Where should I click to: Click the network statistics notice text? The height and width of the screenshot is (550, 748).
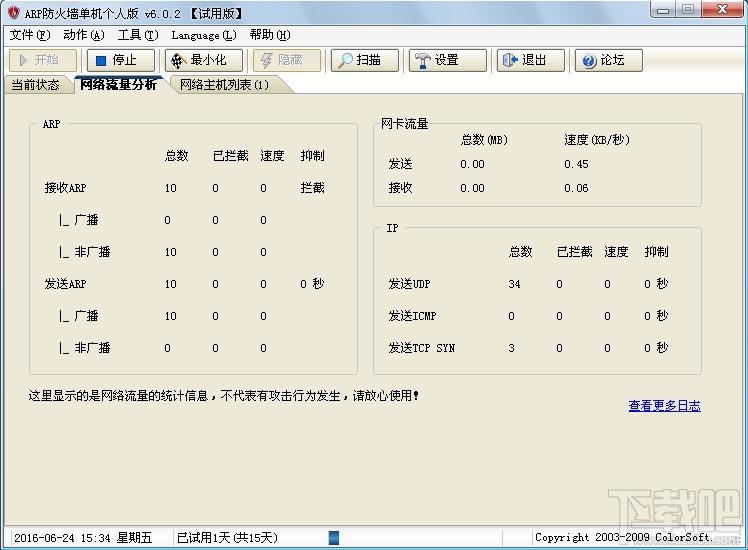[224, 396]
